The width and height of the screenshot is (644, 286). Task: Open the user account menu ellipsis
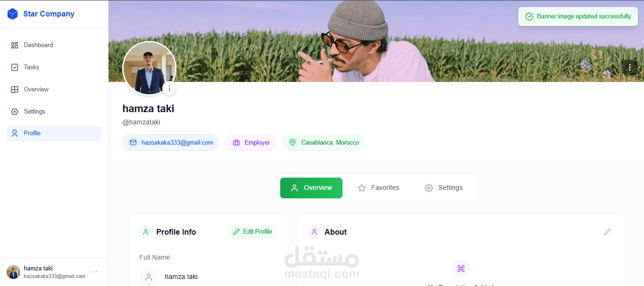[94, 272]
